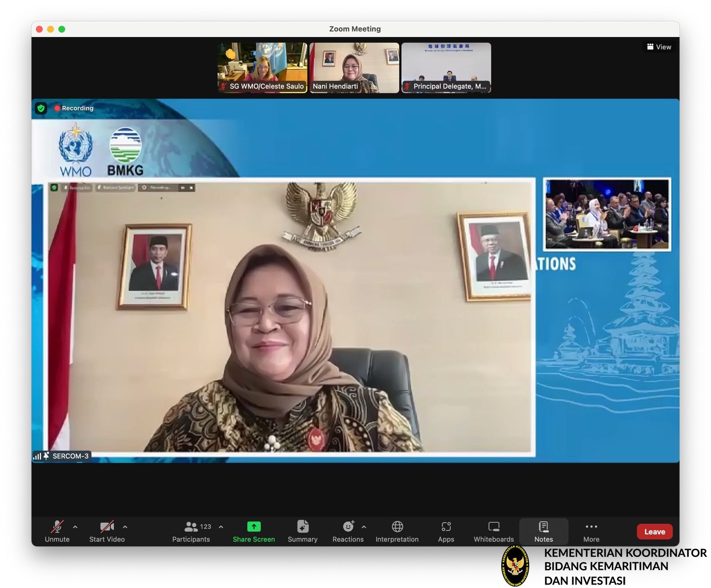Open the Notes panel

click(x=543, y=532)
